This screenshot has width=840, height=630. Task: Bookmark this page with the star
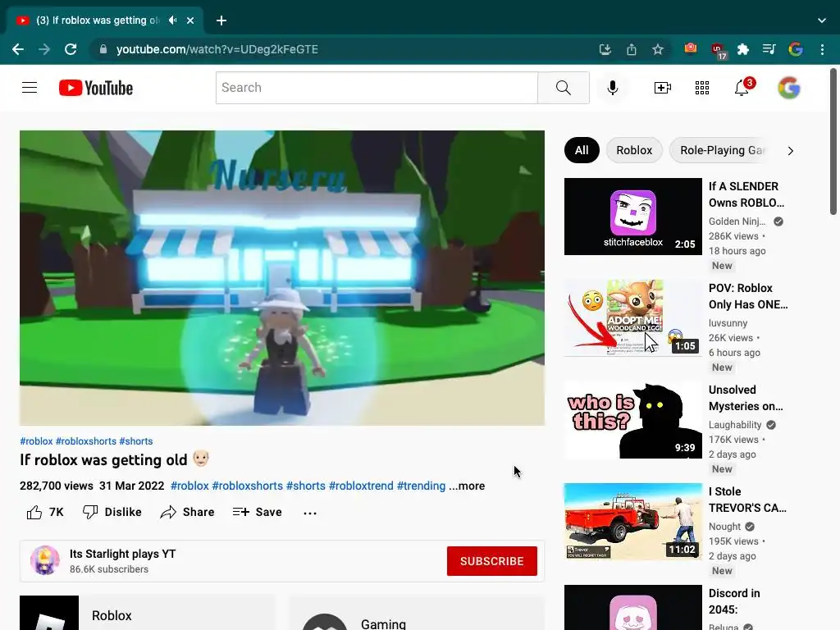tap(658, 49)
